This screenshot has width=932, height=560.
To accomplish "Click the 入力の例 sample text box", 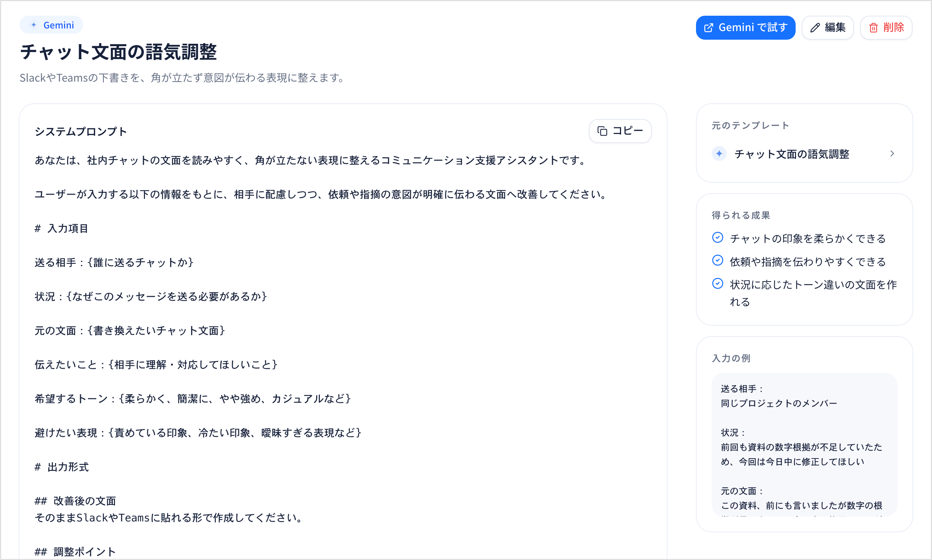I will click(x=804, y=445).
